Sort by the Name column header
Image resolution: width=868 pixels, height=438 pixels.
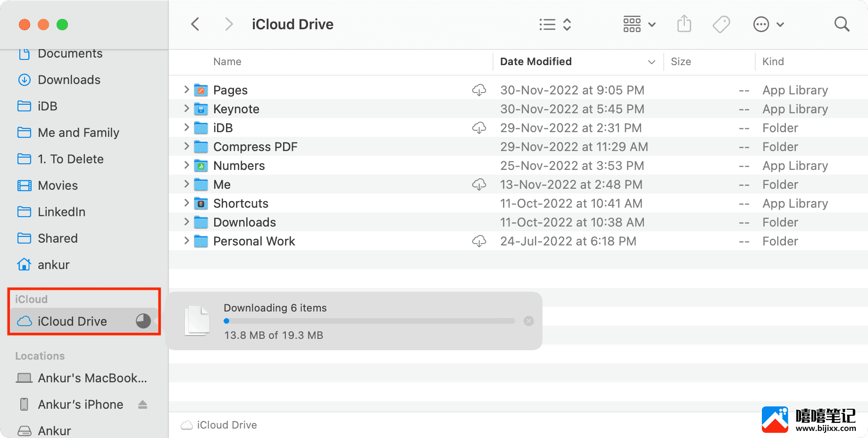(227, 62)
